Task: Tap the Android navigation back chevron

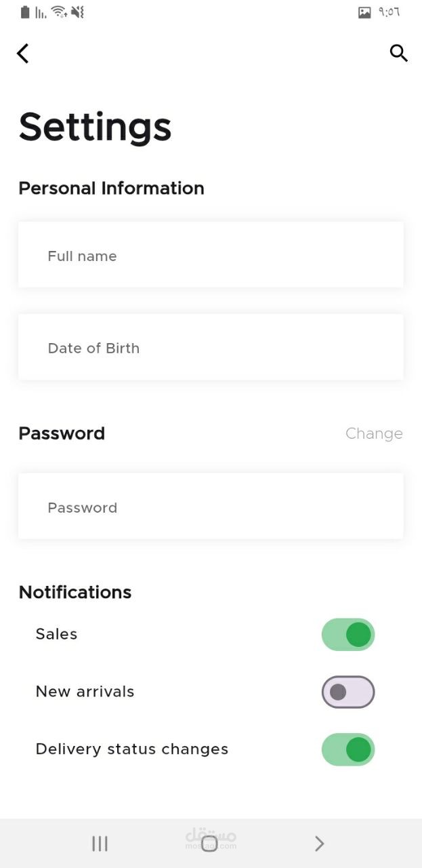Action: (x=320, y=843)
